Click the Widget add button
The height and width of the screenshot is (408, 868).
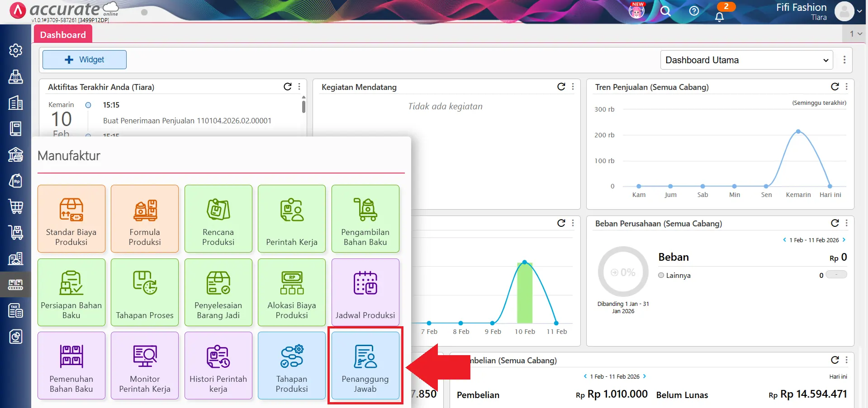tap(85, 60)
